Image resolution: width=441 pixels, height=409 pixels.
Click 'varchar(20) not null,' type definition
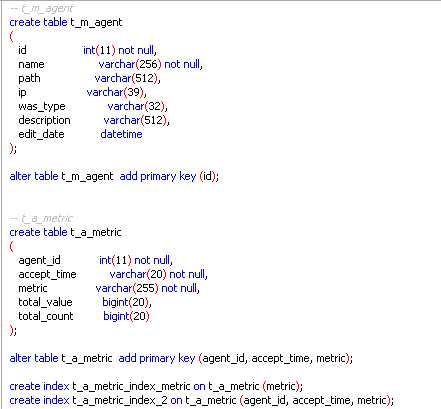[159, 274]
